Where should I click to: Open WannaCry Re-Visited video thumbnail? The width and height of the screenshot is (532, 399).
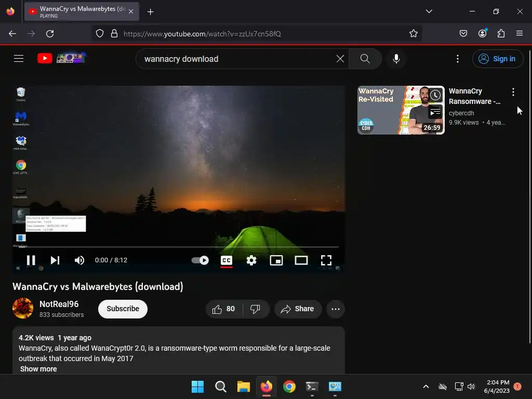click(401, 110)
